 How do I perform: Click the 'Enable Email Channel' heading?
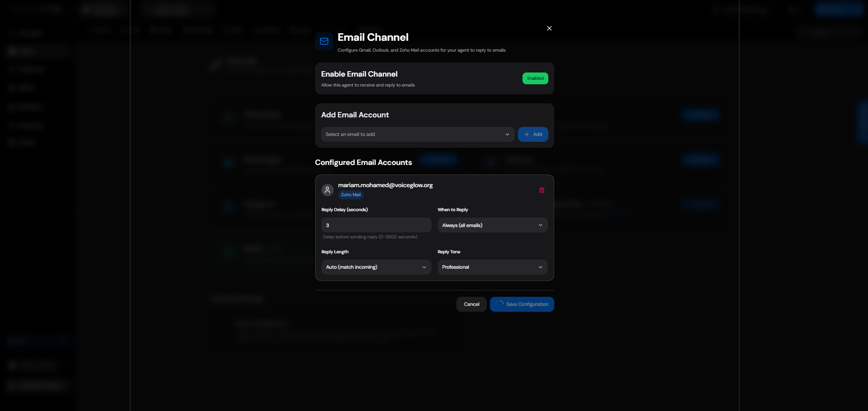[359, 74]
